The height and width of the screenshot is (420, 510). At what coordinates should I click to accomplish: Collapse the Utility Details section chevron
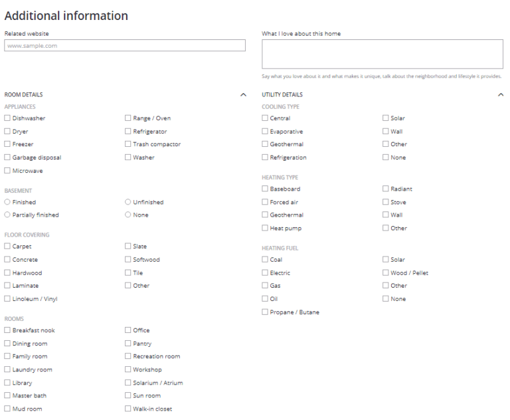coord(500,96)
